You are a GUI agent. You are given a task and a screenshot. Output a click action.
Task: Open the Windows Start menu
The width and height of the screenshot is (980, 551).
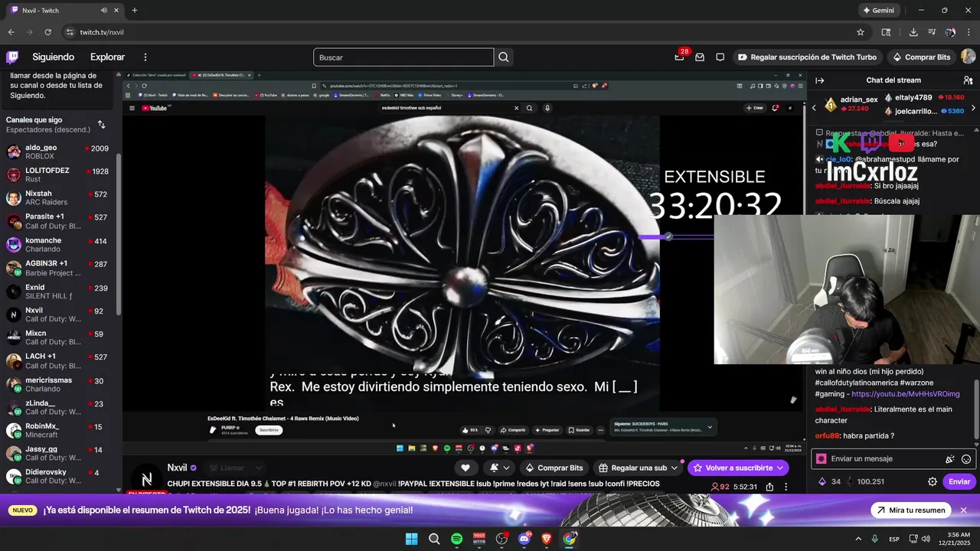411,539
